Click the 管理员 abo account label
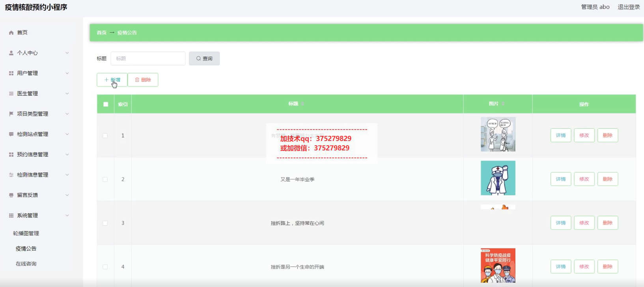The image size is (644, 287). (x=595, y=7)
